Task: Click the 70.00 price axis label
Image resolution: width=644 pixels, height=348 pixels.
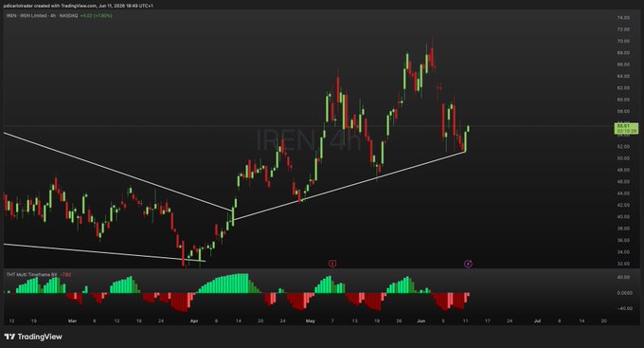Action: pos(623,41)
